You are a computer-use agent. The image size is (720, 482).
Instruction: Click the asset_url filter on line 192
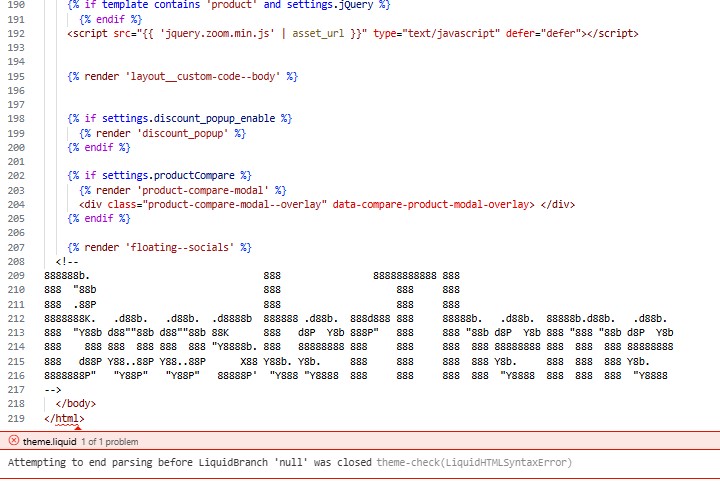[318, 34]
